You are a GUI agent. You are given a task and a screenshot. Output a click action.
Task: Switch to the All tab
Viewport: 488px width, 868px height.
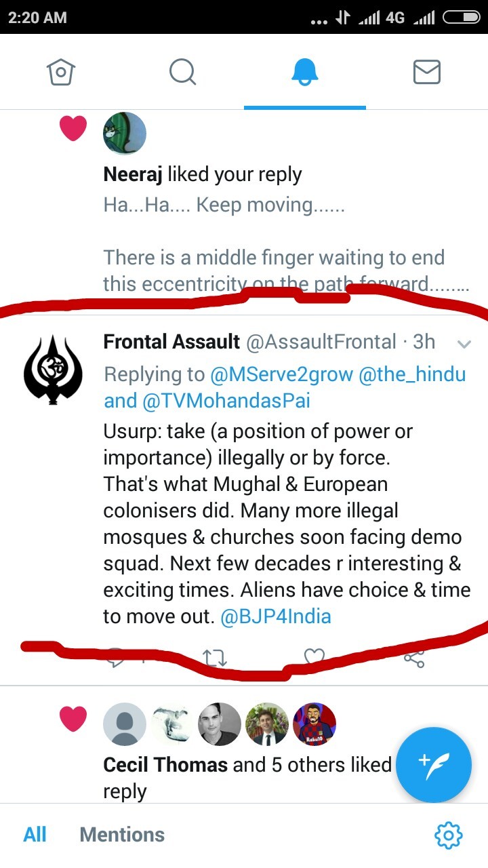click(x=35, y=834)
